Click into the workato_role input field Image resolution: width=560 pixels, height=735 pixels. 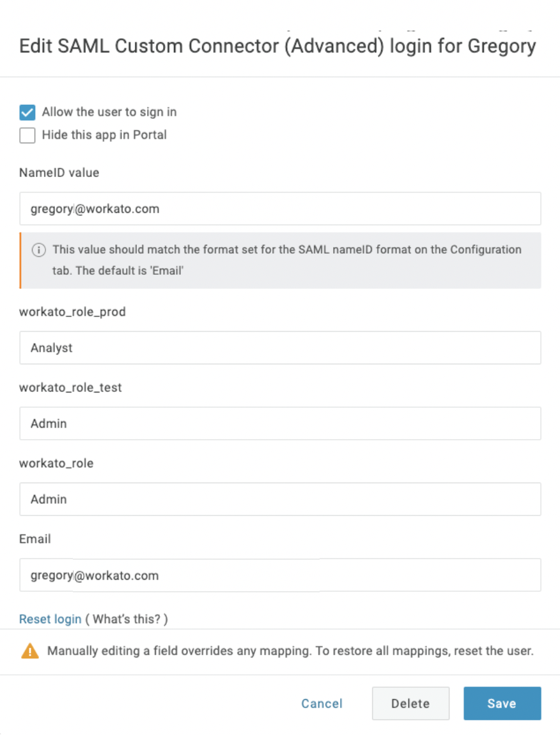point(280,499)
